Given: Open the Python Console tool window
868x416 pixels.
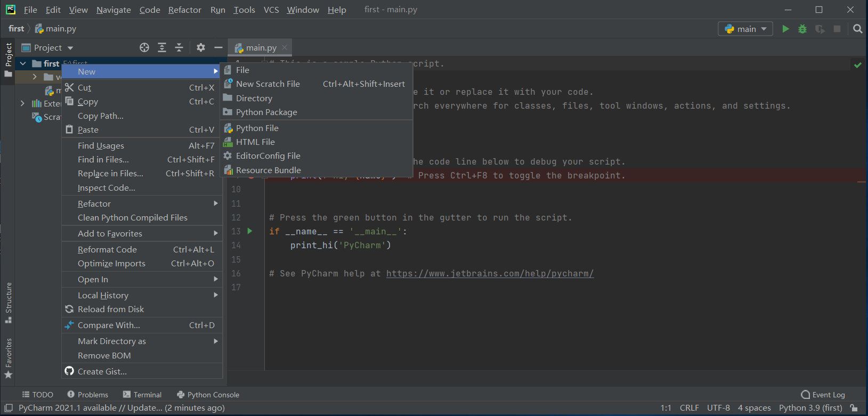Looking at the screenshot, I should coord(208,395).
